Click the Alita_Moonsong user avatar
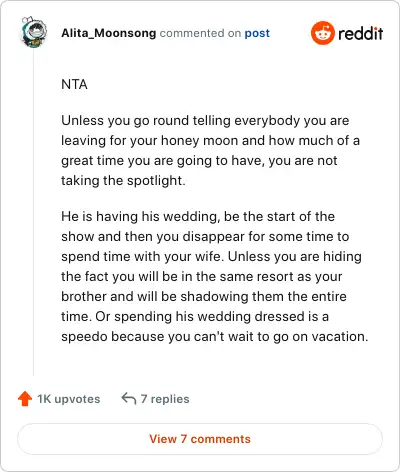Image resolution: width=400 pixels, height=472 pixels. pos(33,32)
